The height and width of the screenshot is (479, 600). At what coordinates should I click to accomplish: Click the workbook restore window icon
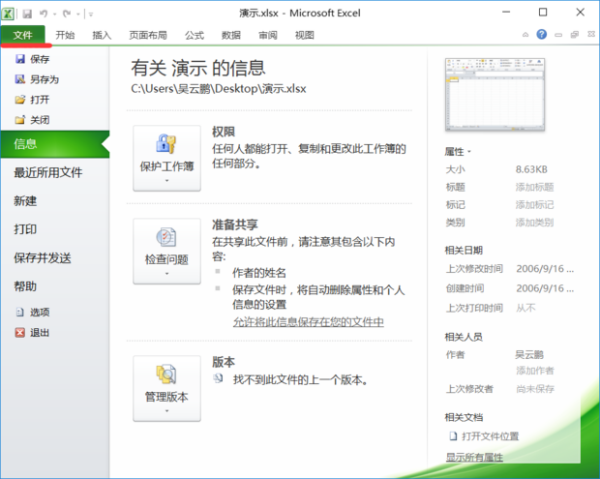point(574,35)
